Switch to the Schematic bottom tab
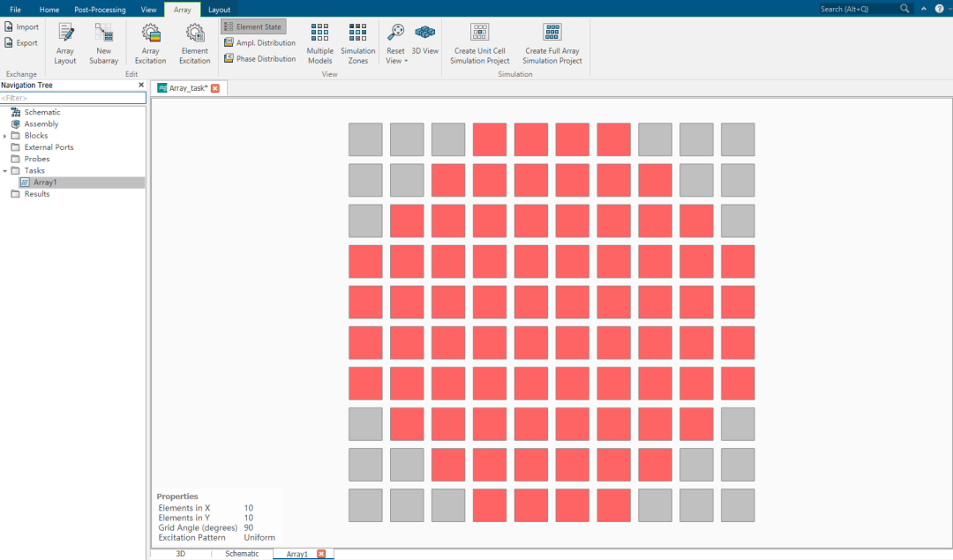 [242, 554]
